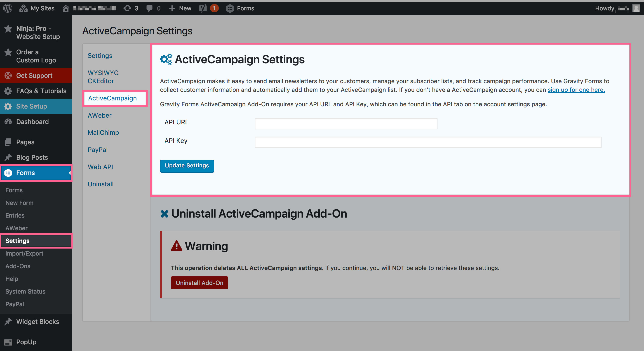Open the Import/Export submenu item
The height and width of the screenshot is (351, 644).
tap(24, 254)
